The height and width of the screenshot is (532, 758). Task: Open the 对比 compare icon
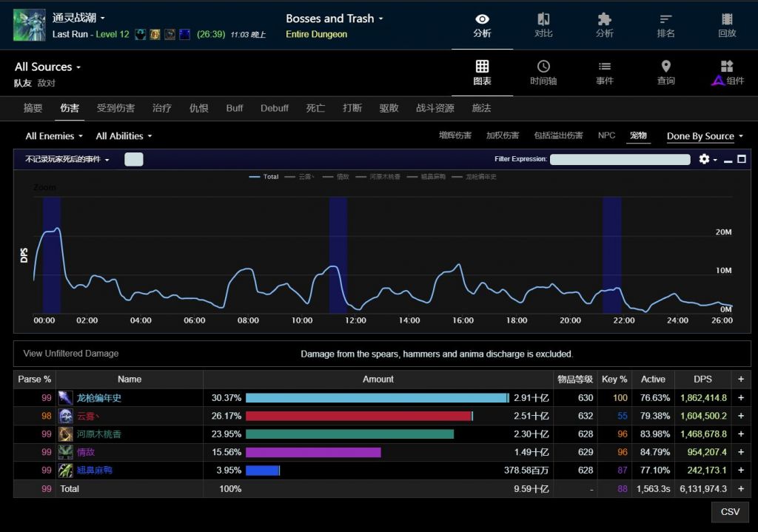pyautogui.click(x=543, y=25)
